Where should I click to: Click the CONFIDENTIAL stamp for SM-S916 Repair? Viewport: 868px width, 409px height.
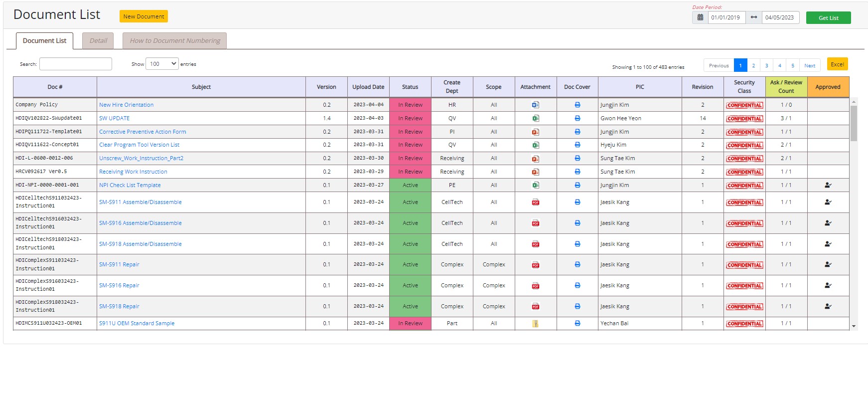[x=744, y=286]
